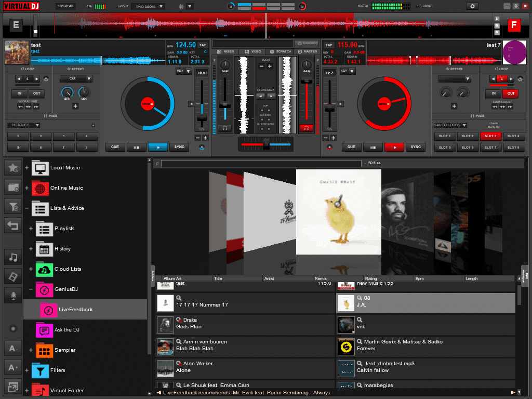Viewport: 532px width, 399px height.
Task: Open the LAYOUT Two Decks dropdown
Action: (149, 6)
